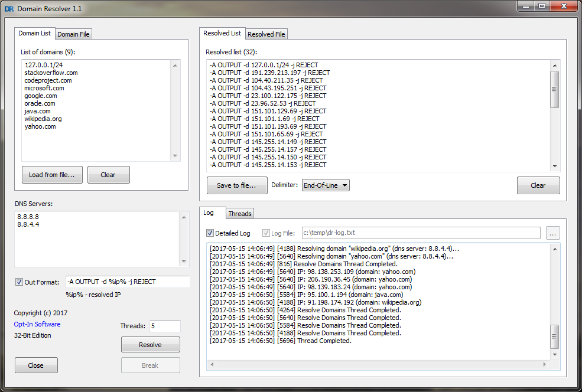This screenshot has height=392, width=582.
Task: Disable the Detailed Log checkbox
Action: (x=210, y=233)
